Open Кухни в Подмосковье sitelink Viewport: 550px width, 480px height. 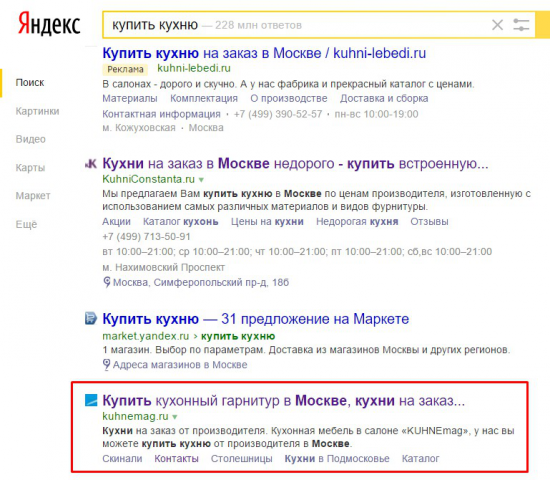[337, 459]
